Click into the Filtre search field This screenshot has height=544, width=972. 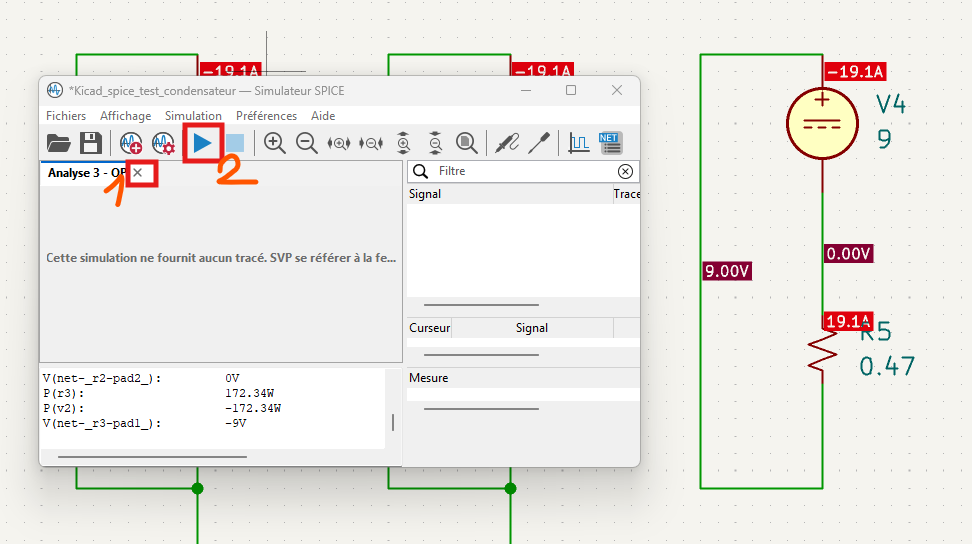point(524,171)
